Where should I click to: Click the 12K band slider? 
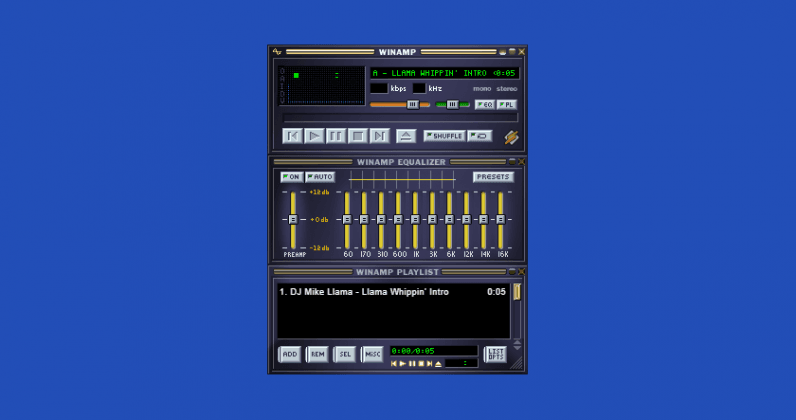tap(467, 220)
